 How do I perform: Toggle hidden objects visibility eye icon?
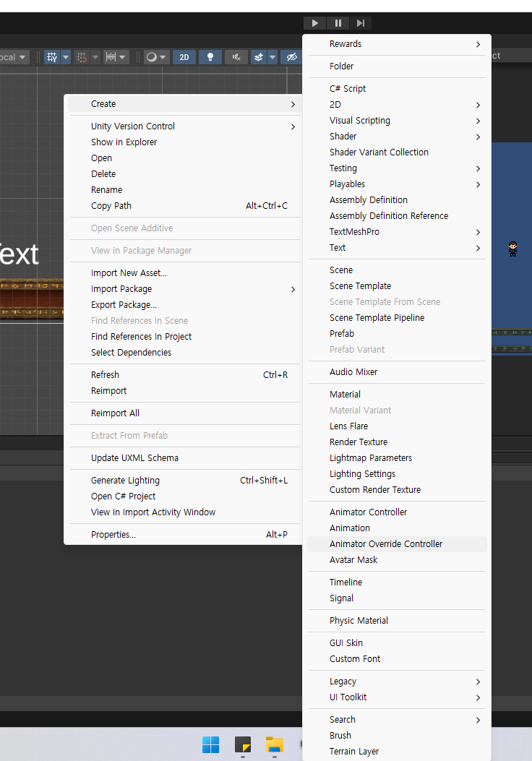[291, 57]
